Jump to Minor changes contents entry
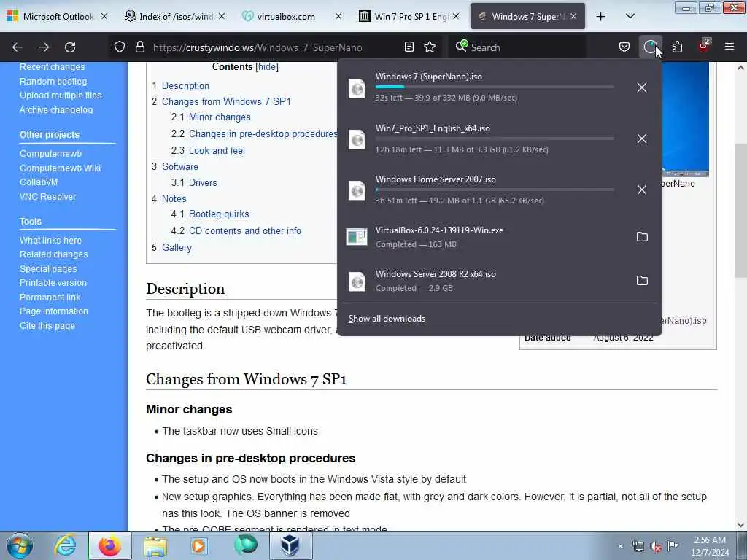 [x=220, y=117]
